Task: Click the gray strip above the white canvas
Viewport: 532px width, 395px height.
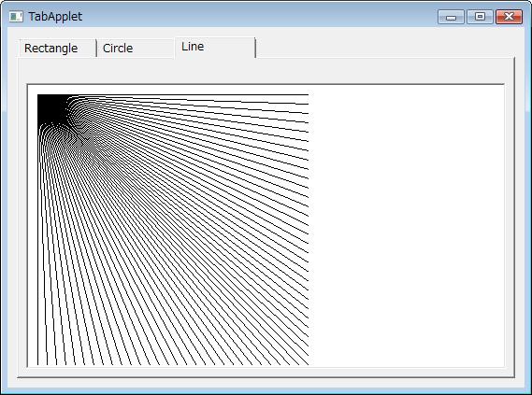Action: click(x=266, y=71)
